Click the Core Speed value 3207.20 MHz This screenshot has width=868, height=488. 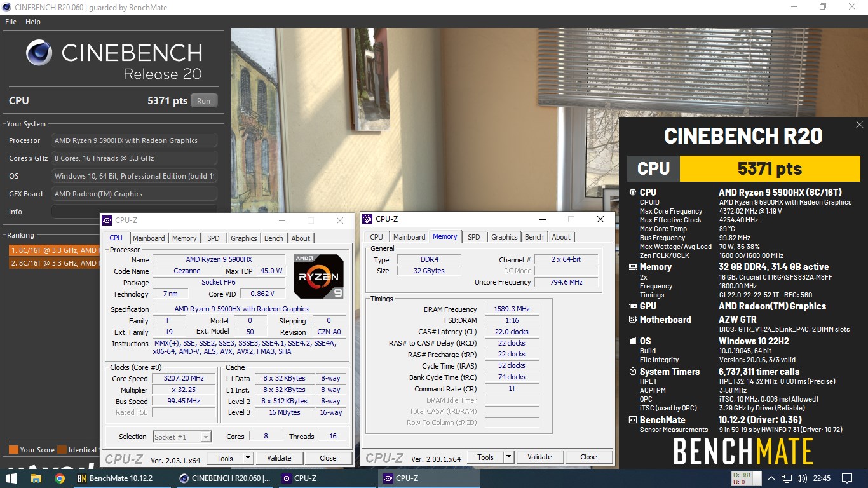coord(184,379)
